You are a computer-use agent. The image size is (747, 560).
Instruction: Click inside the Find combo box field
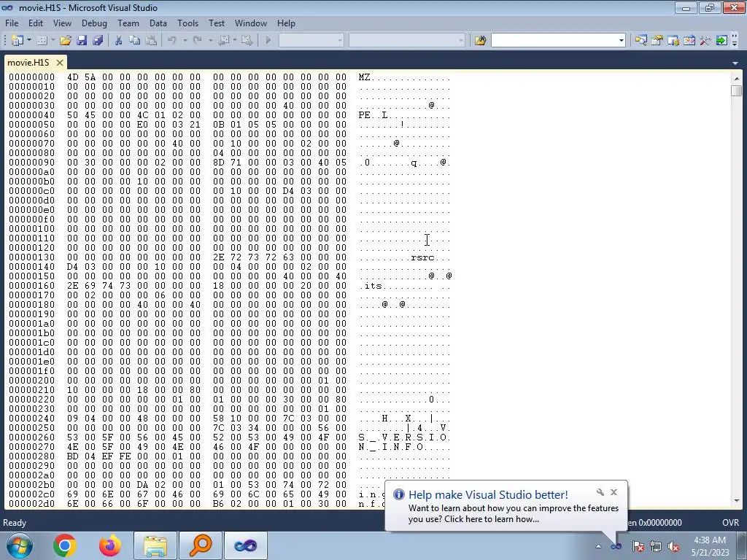point(554,41)
